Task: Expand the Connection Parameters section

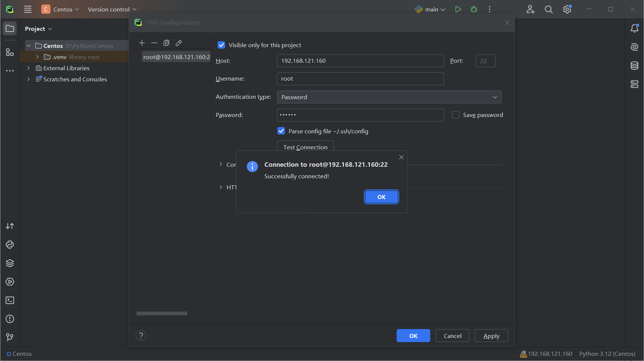Action: tap(221, 165)
